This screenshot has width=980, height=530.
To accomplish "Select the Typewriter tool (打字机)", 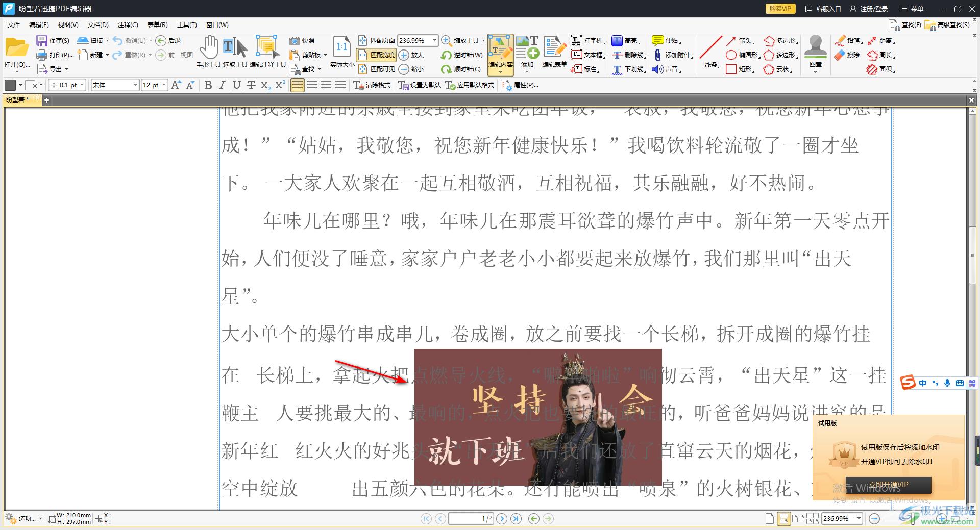I will 588,40.
